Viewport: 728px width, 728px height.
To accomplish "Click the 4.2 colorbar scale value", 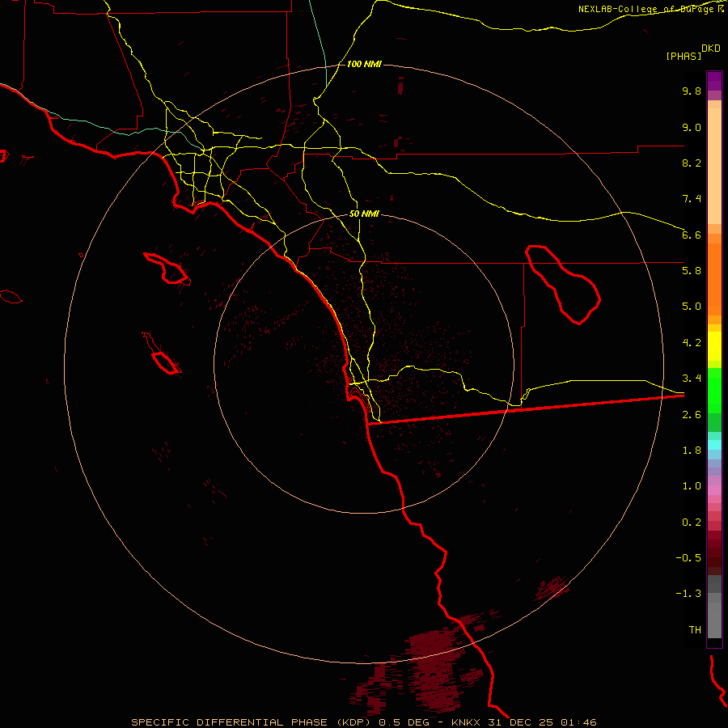I will click(x=692, y=343).
